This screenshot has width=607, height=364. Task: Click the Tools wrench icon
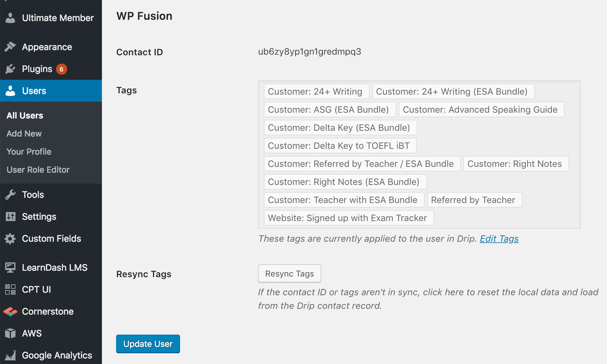click(10, 195)
